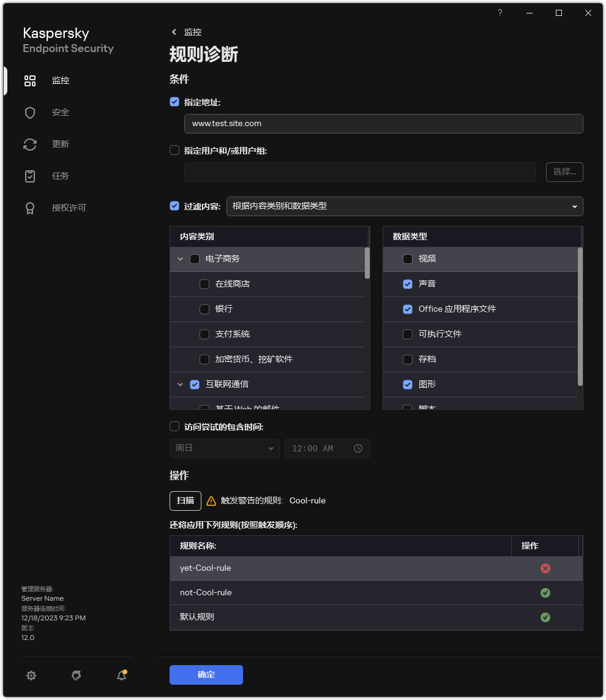Click the clock icon in the time field
Image resolution: width=606 pixels, height=700 pixels.
click(x=358, y=448)
